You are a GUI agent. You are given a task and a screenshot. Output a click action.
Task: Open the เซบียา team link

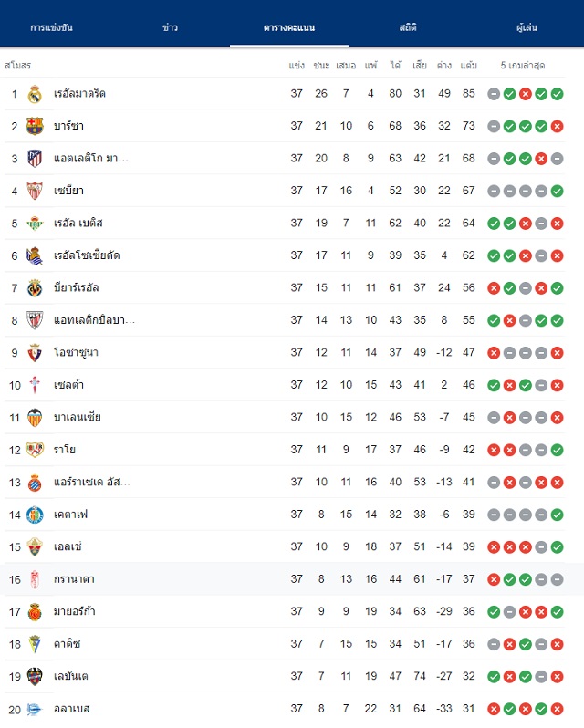(68, 191)
